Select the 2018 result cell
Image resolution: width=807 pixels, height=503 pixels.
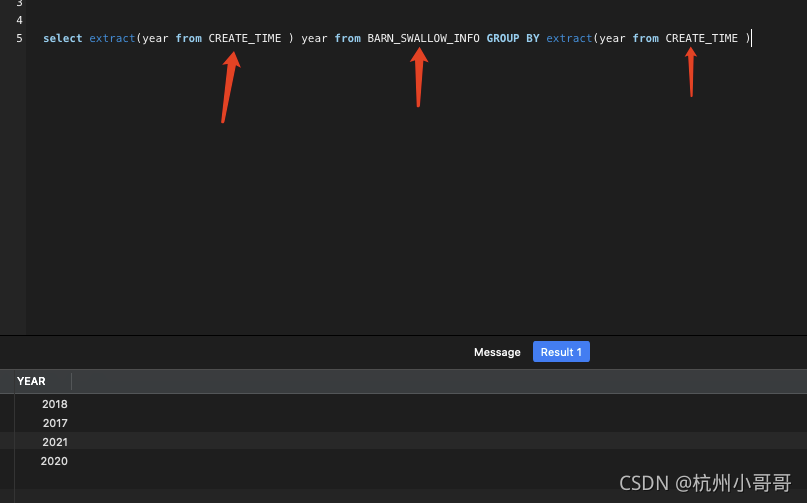55,404
